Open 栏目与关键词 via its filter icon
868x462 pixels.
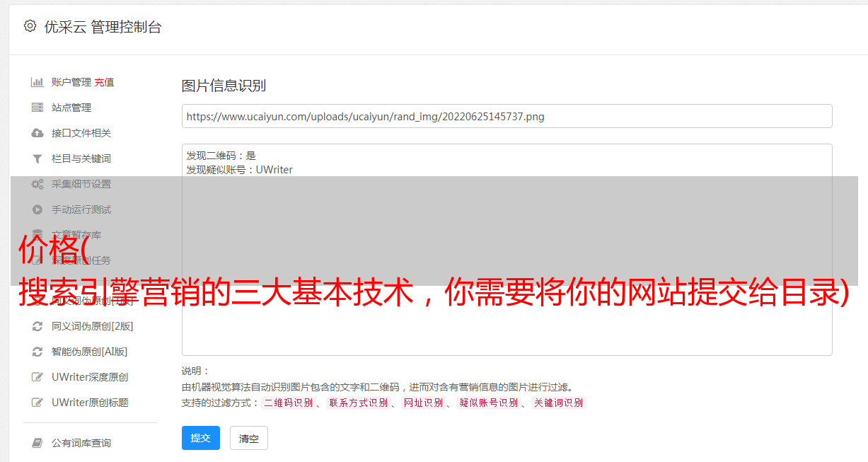pyautogui.click(x=37, y=158)
